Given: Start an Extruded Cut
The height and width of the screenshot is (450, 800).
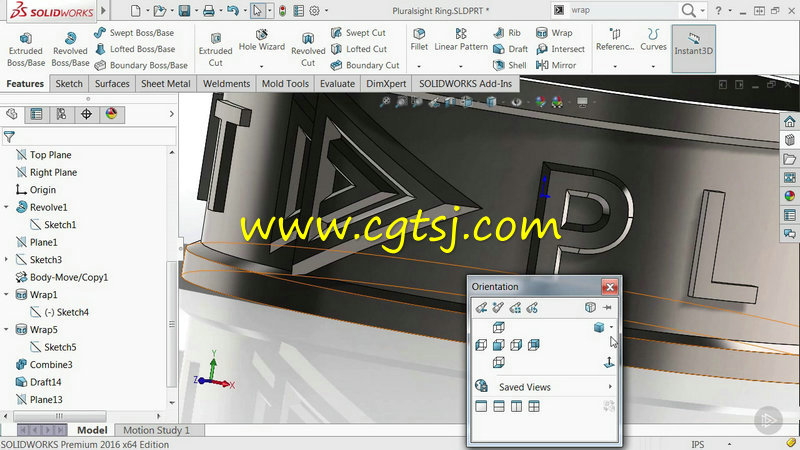Looking at the screenshot, I should pos(215,50).
